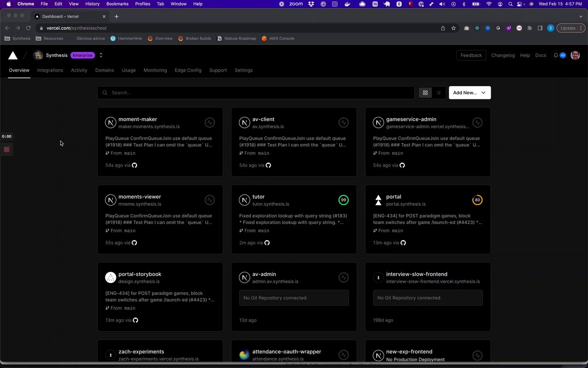Open GitHub icon on moment-maker card
Screen dimensions: 588x368
(x=135, y=165)
